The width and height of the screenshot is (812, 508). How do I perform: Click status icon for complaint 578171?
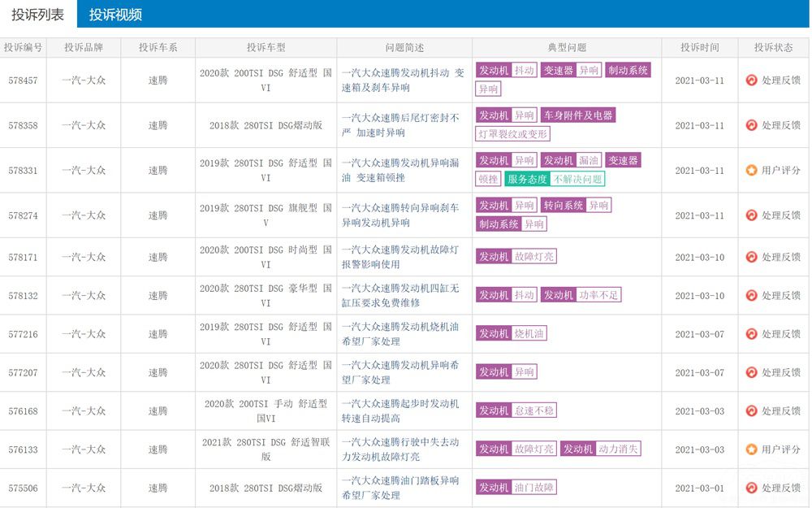[x=751, y=257]
